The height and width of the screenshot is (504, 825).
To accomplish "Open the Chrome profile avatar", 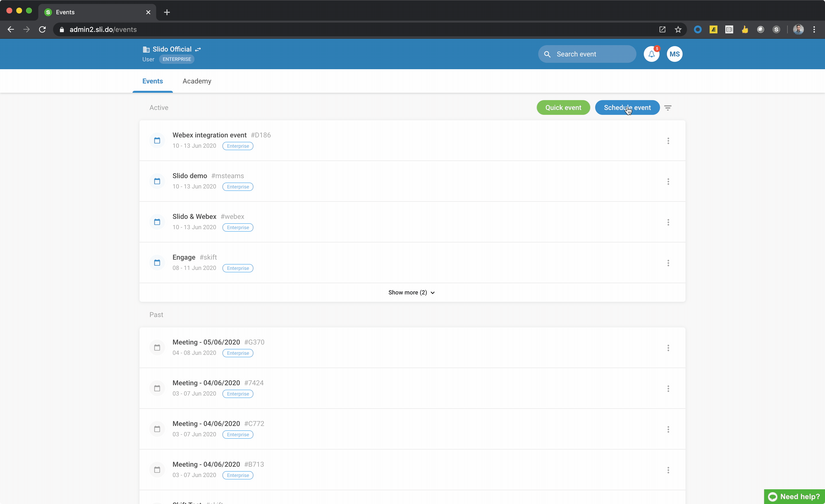I will pyautogui.click(x=798, y=29).
